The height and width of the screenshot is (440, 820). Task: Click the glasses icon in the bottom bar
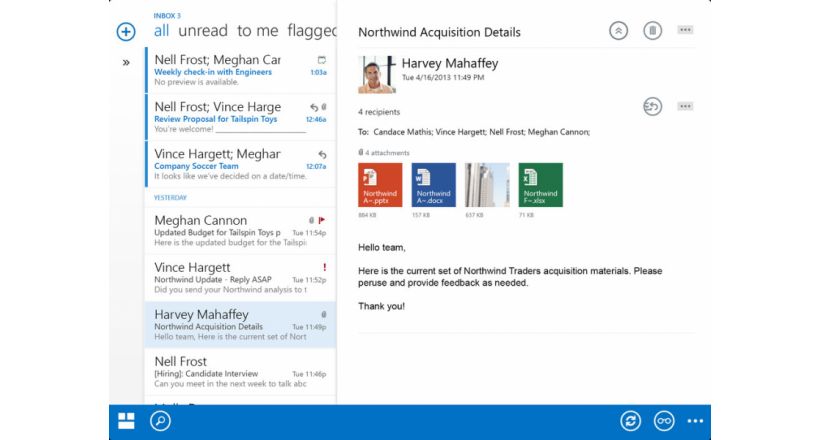click(664, 421)
